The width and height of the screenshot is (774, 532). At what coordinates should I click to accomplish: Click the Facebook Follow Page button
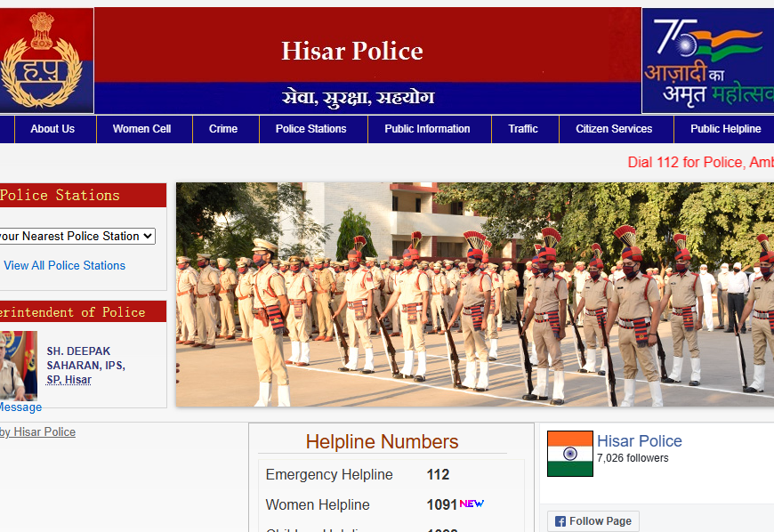pos(593,521)
